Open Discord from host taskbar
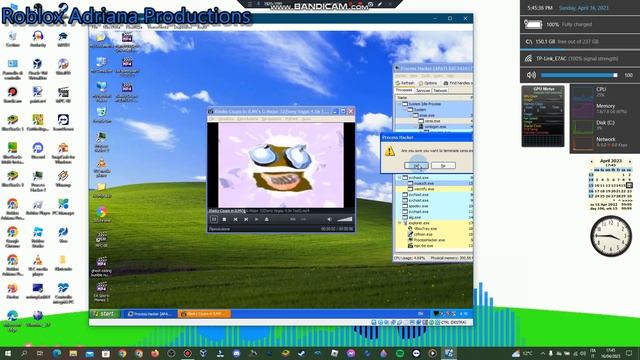640x360 pixels. pos(236,353)
